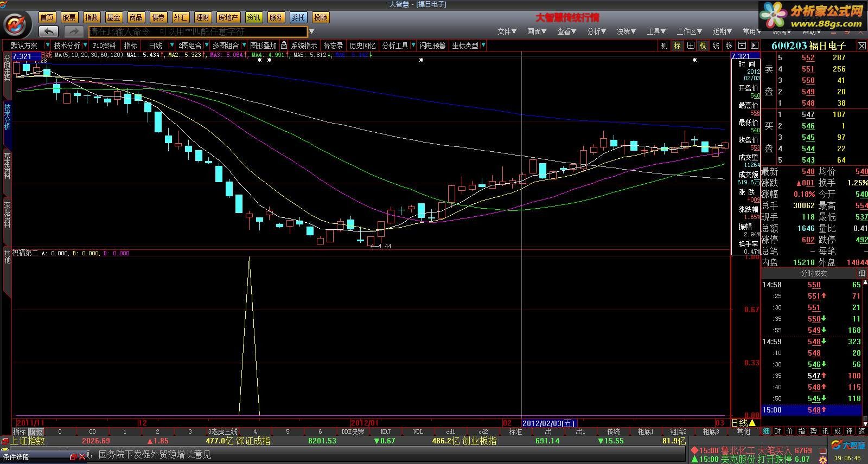
Task: Expand the 分析工具 dropdown arrow
Action: tap(413, 46)
